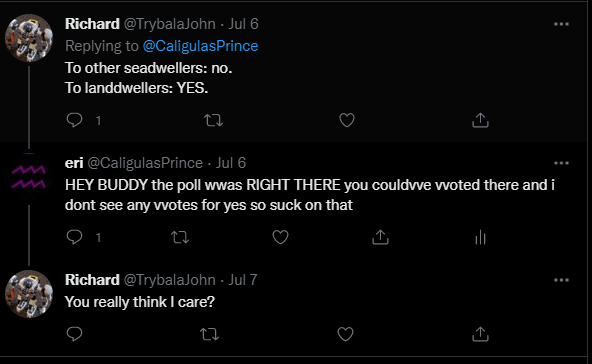This screenshot has width=592, height=364.
Task: Reply to eri's HEY BUDDY tweet
Action: (x=74, y=237)
